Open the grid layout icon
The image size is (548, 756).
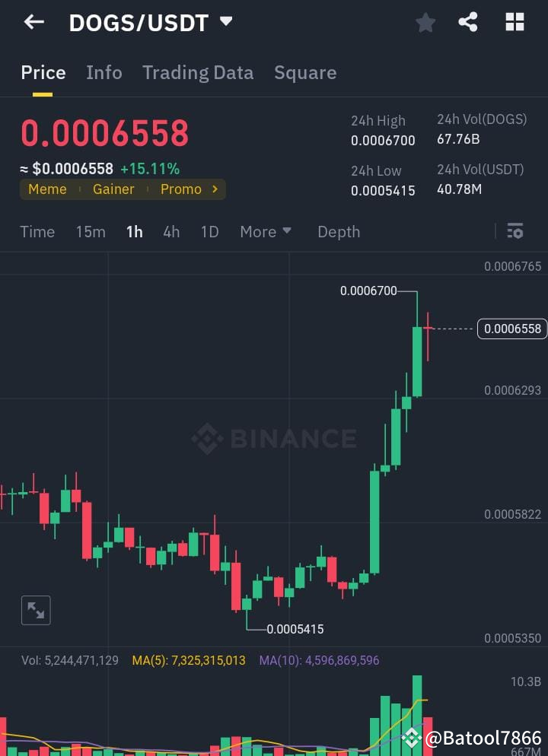(x=515, y=22)
